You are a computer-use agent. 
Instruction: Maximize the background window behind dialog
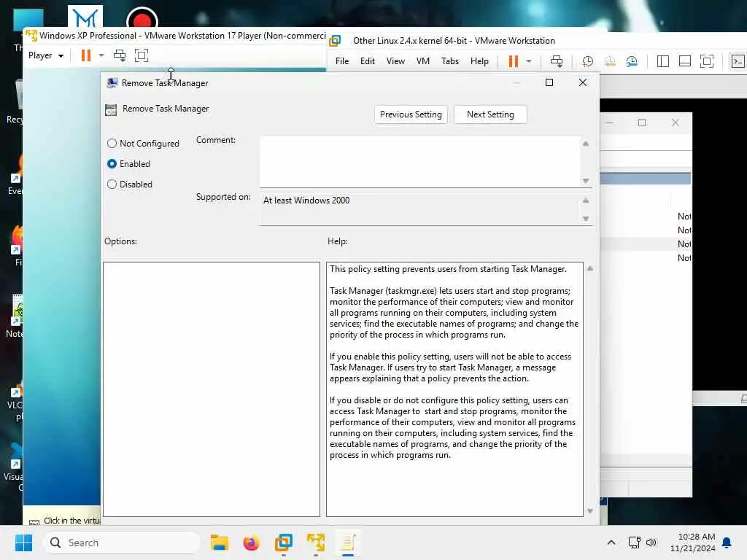(x=642, y=122)
